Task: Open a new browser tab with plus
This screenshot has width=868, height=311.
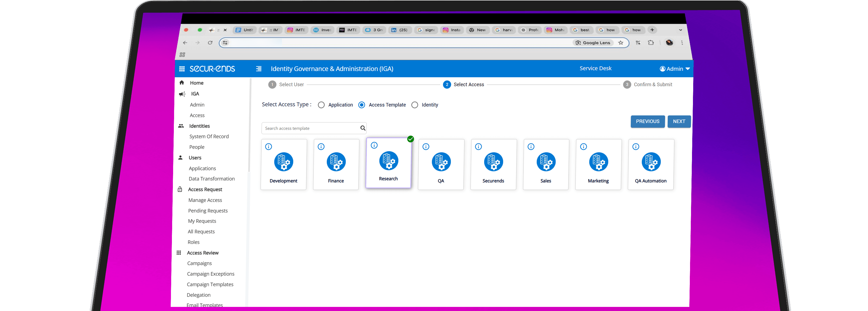Action: click(652, 30)
